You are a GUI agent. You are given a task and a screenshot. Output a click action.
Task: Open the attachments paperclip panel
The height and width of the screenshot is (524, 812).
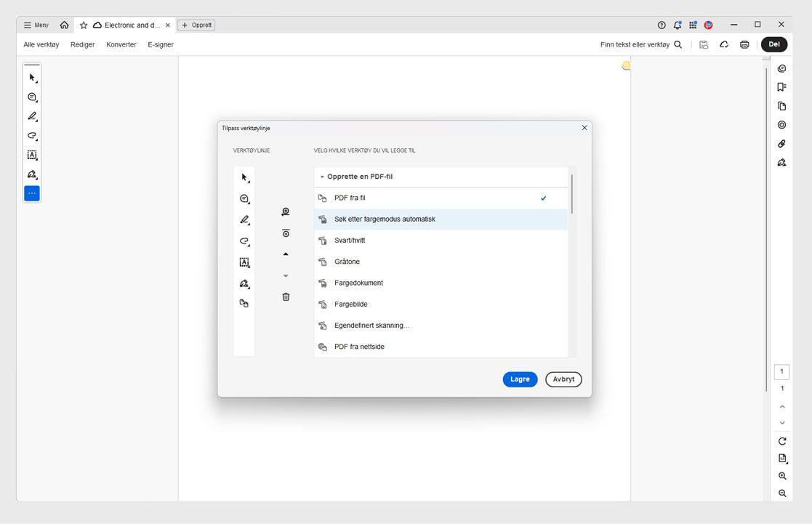tap(782, 144)
